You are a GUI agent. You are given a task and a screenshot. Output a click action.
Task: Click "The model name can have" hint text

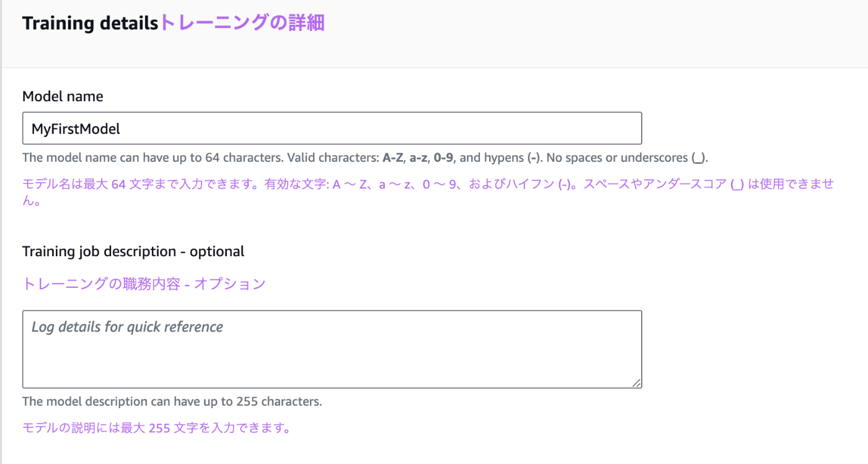coord(93,158)
